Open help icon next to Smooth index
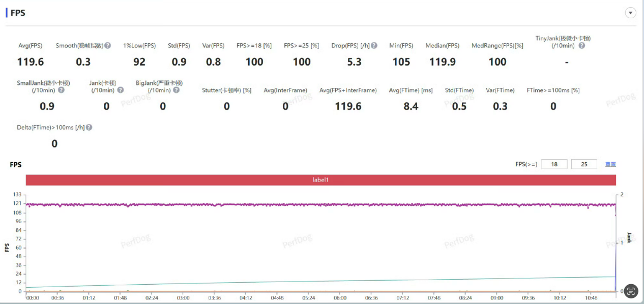This screenshot has height=304, width=644. (x=108, y=45)
